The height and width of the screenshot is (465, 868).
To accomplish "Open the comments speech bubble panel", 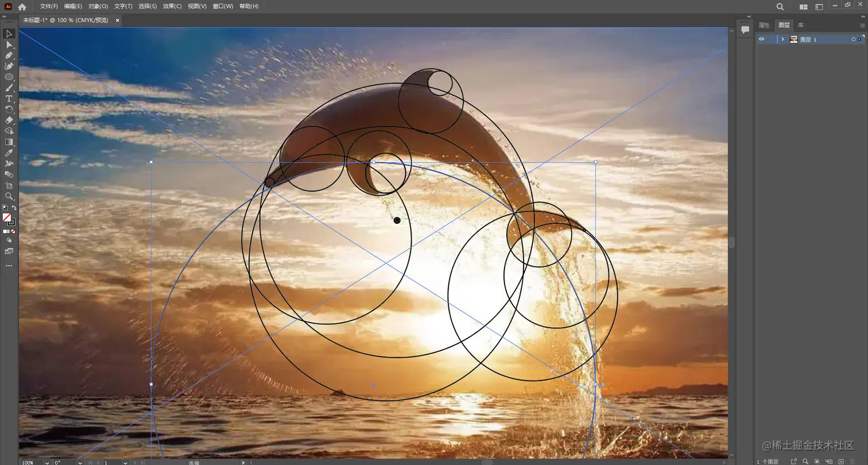I will [745, 29].
